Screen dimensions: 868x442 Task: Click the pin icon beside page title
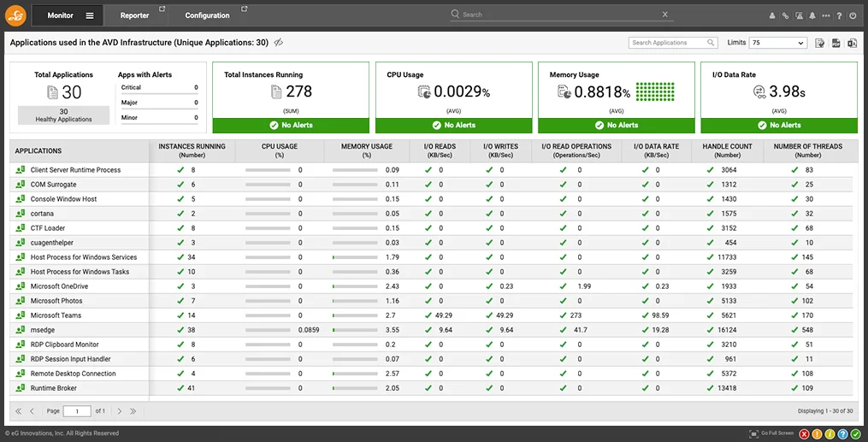[279, 43]
